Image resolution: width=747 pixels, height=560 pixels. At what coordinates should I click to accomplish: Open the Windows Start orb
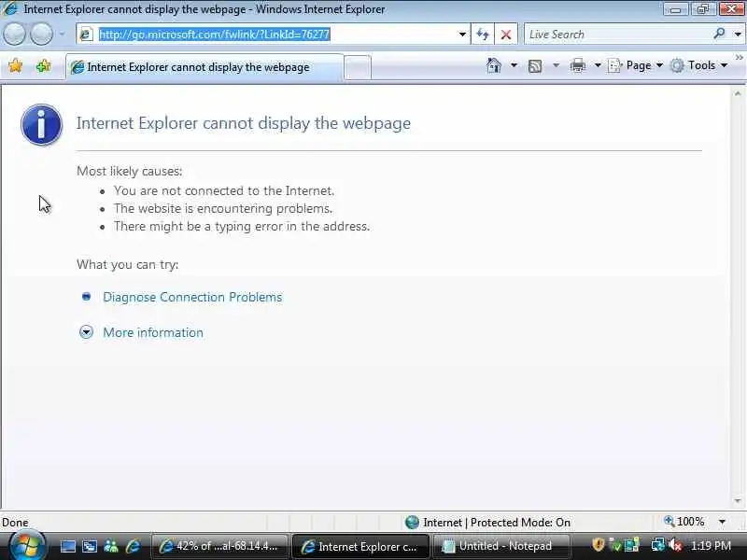point(27,545)
